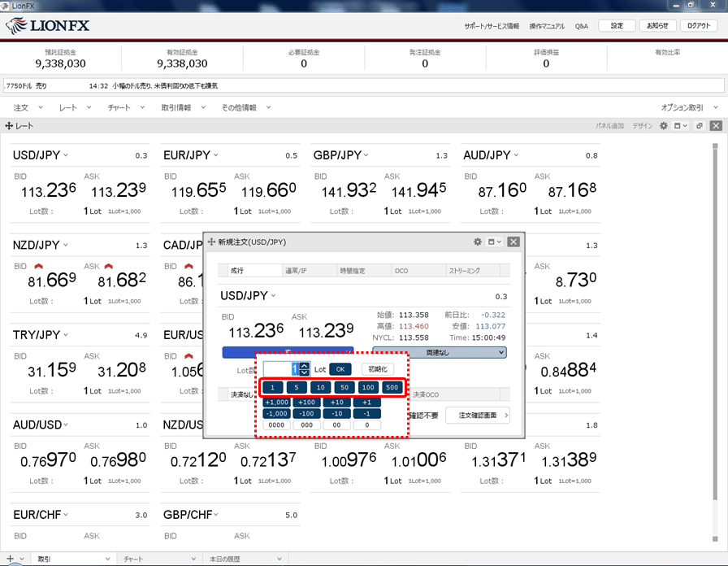Click the Lot number input field
This screenshot has width=728, height=566.
281,369
